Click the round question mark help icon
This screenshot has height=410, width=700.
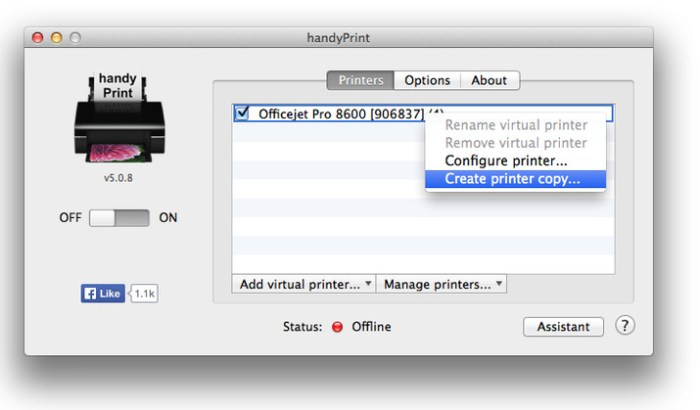tap(625, 326)
